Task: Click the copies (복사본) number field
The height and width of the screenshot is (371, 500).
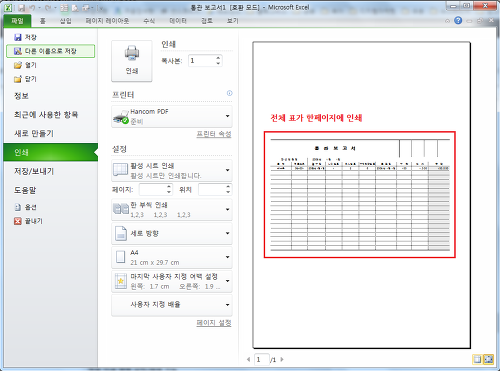Action: coord(202,61)
